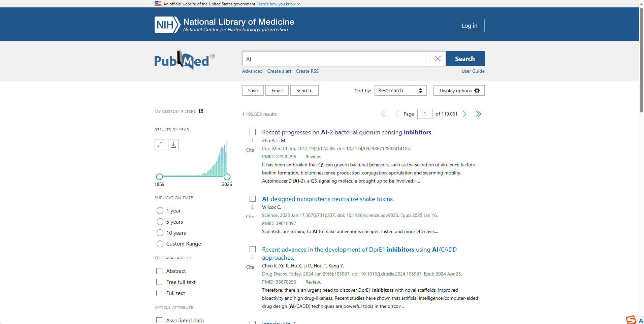Download the Results by Year data
Viewport: 644px width, 324px height.
tap(173, 144)
